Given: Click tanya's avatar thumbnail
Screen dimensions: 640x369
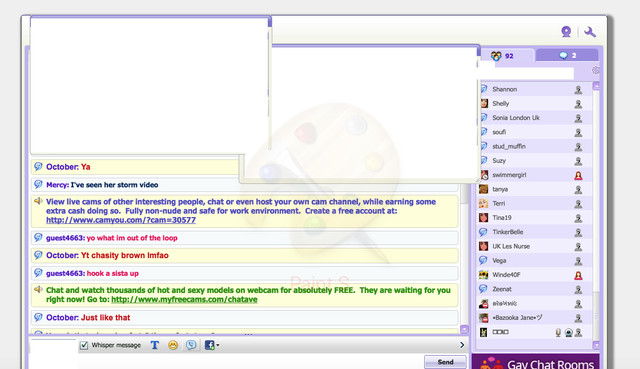Looking at the screenshot, I should tap(484, 189).
